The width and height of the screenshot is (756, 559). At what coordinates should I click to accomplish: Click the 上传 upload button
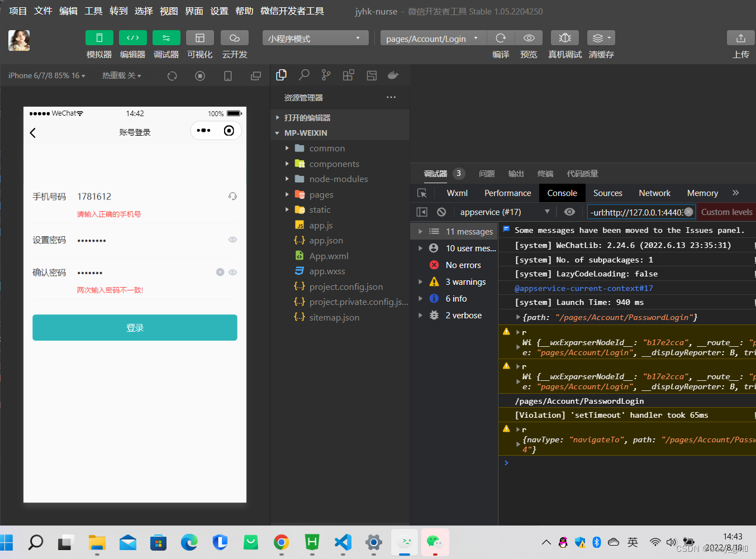click(x=740, y=38)
